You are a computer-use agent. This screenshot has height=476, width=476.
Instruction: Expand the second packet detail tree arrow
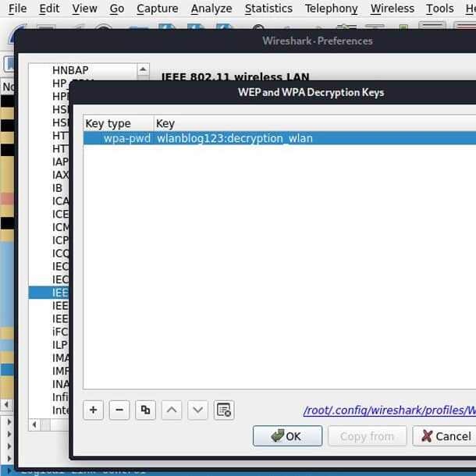click(x=9, y=434)
